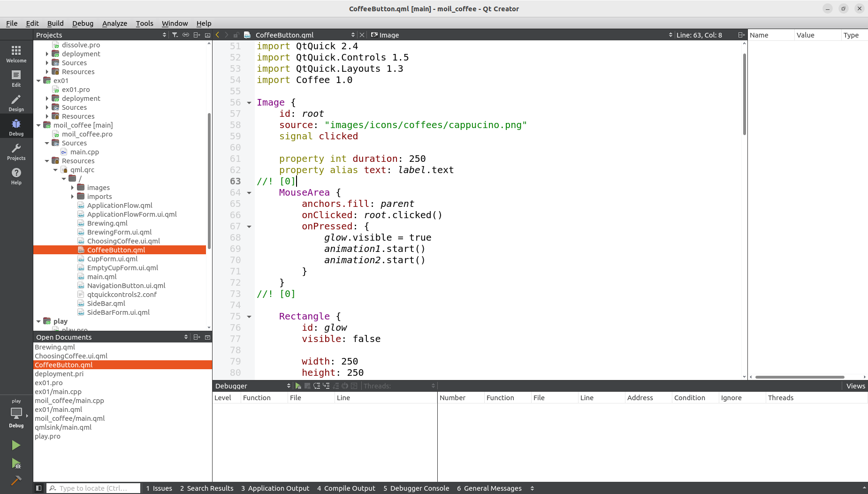868x494 pixels.
Task: Switch to the Application Output pane
Action: click(x=275, y=488)
